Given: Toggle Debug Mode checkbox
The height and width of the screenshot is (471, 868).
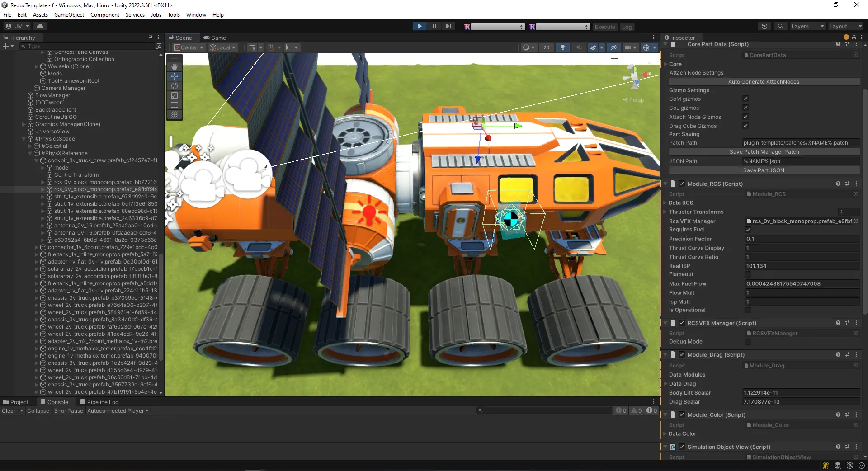Looking at the screenshot, I should click(x=748, y=342).
